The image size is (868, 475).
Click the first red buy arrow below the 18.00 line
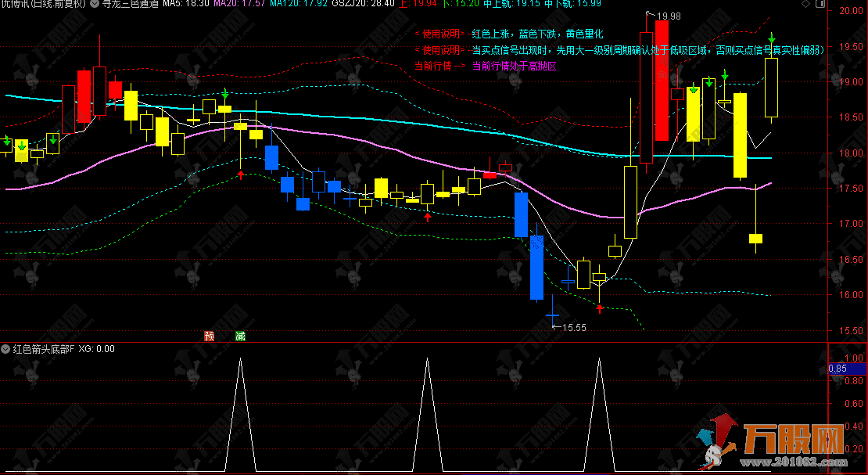(240, 175)
